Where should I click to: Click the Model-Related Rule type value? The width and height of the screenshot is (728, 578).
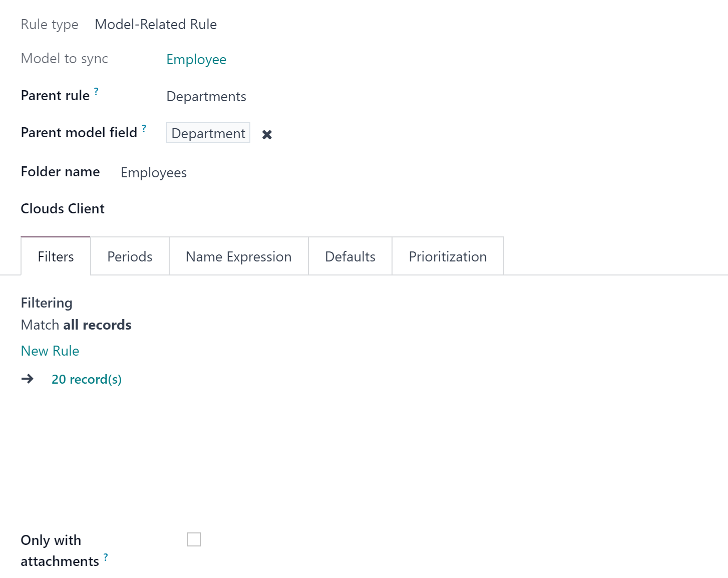[156, 24]
